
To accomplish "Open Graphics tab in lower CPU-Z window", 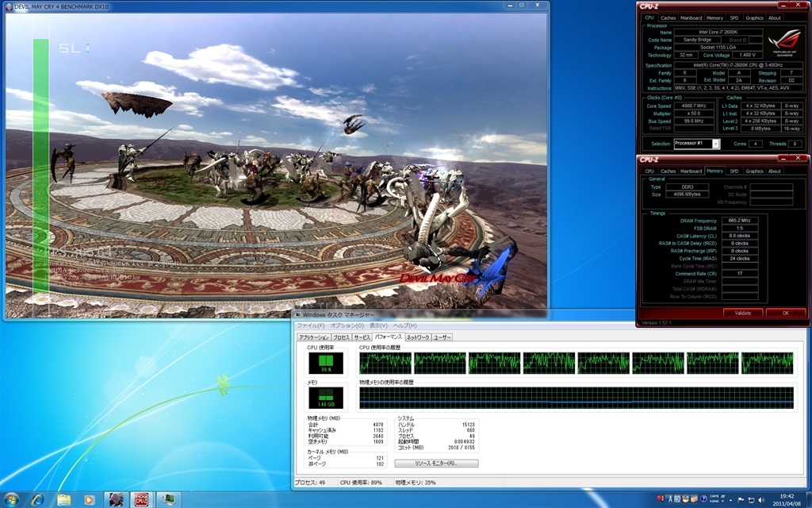I will tap(754, 171).
